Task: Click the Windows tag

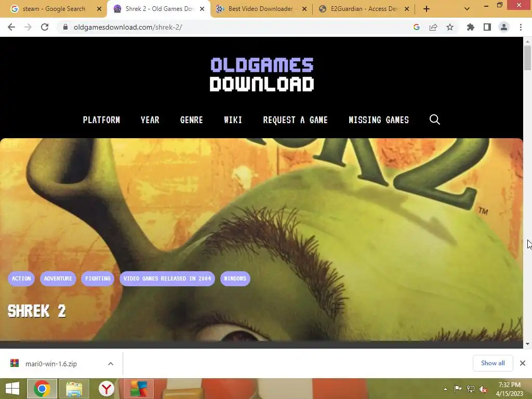Action: point(235,278)
